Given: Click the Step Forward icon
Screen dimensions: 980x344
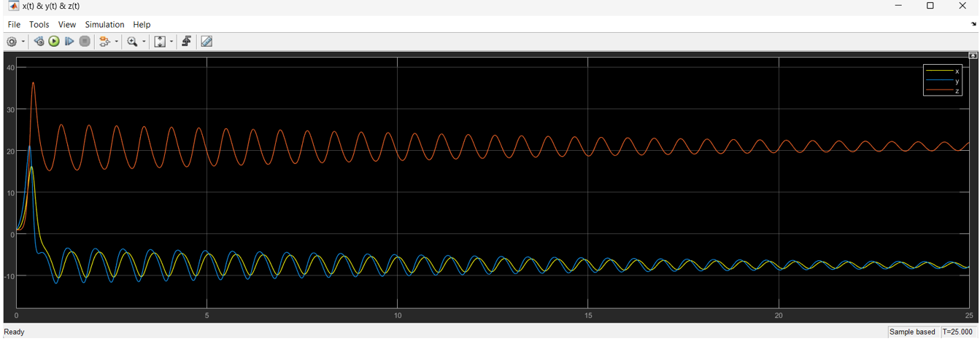Looking at the screenshot, I should [69, 42].
